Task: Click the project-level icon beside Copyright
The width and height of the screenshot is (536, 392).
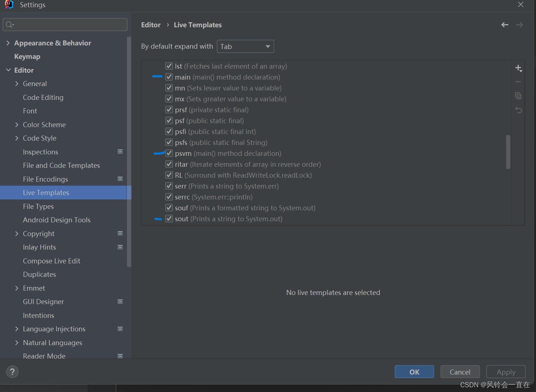Action: [120, 233]
